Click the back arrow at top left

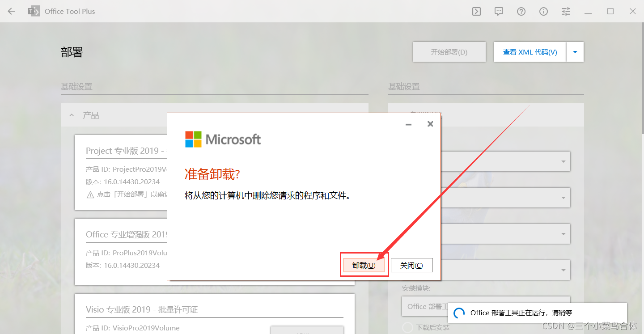point(11,11)
